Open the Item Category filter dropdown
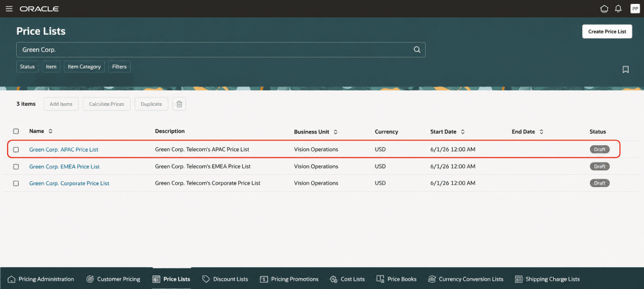Viewport: 644px width, 289px height. click(x=84, y=66)
